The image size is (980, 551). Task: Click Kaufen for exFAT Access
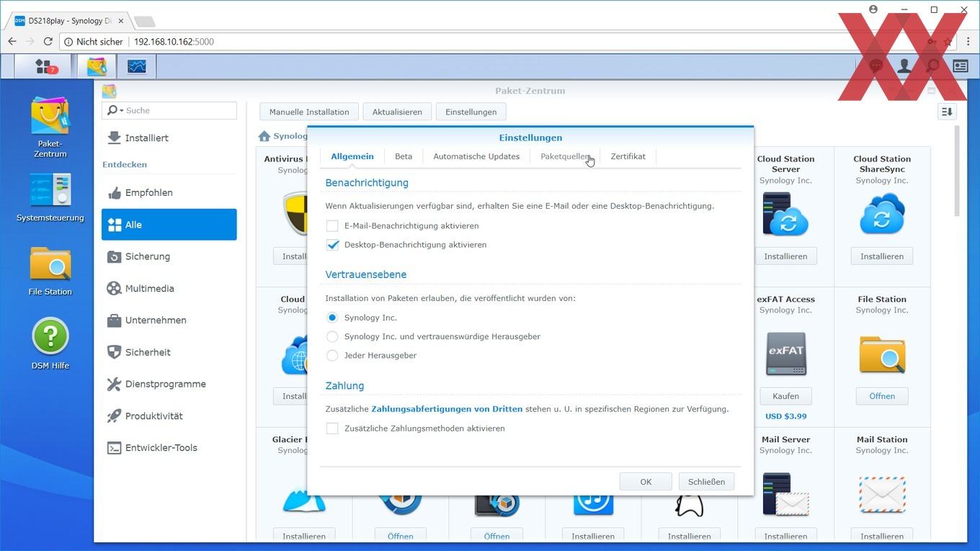coord(785,396)
